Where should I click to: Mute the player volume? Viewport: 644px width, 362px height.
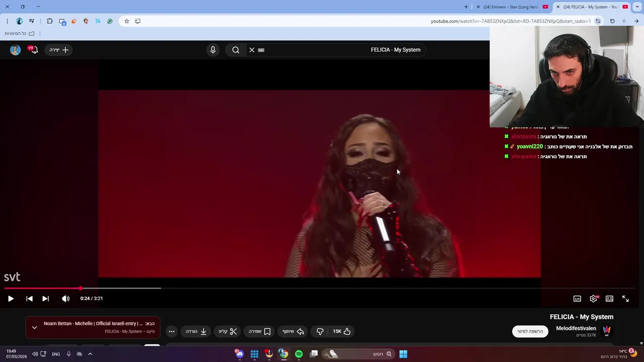pos(65,299)
